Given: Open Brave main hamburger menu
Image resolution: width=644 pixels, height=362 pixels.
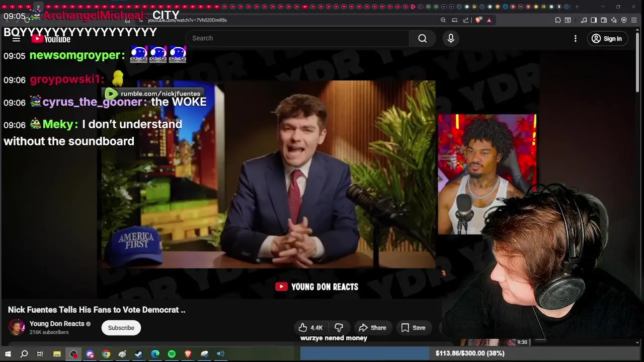Looking at the screenshot, I should pos(634,20).
